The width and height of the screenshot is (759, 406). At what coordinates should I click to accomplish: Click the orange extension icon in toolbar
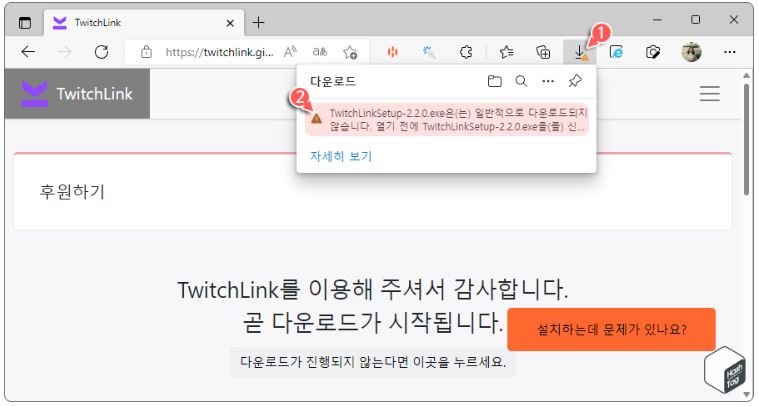[x=393, y=52]
